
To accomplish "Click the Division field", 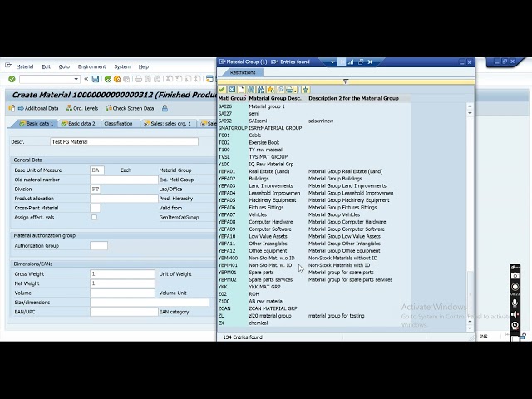I will tap(96, 189).
